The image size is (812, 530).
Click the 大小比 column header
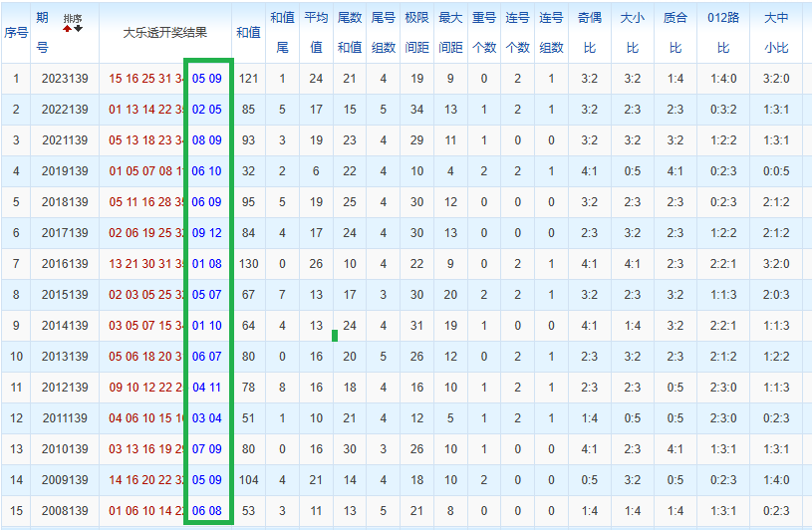[633, 33]
